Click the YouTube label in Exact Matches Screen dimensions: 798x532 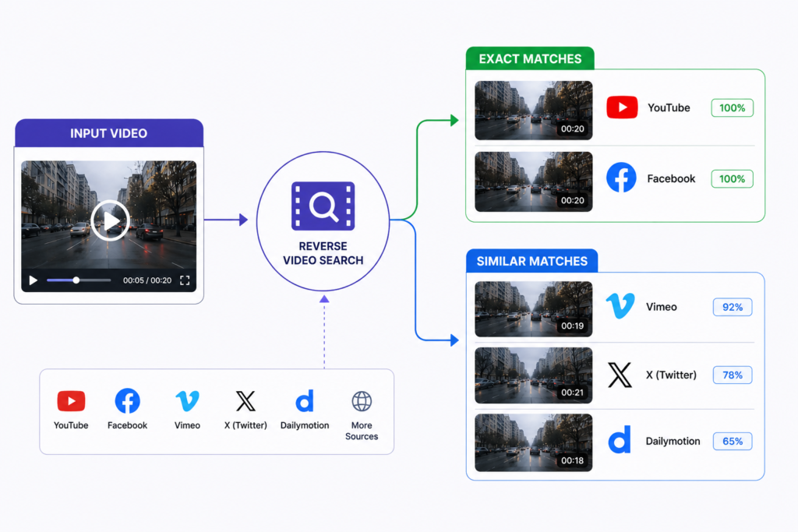(x=669, y=107)
